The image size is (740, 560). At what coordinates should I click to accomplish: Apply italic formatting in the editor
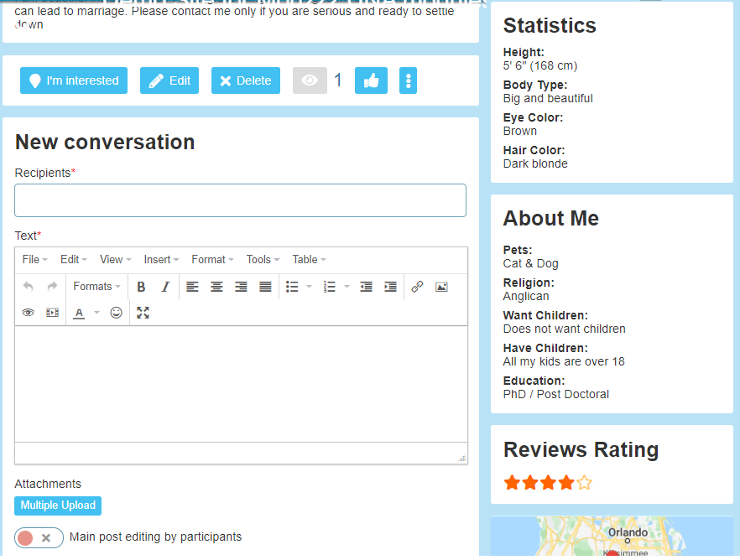165,287
